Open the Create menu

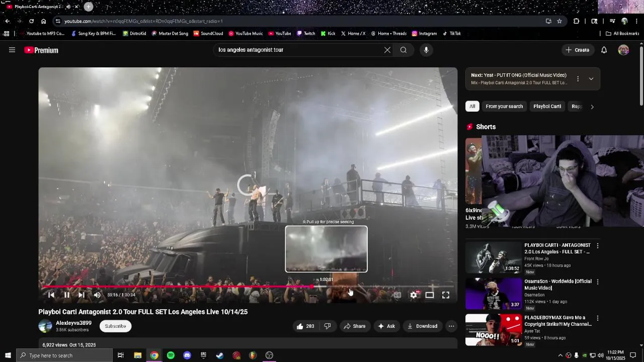[x=577, y=50]
